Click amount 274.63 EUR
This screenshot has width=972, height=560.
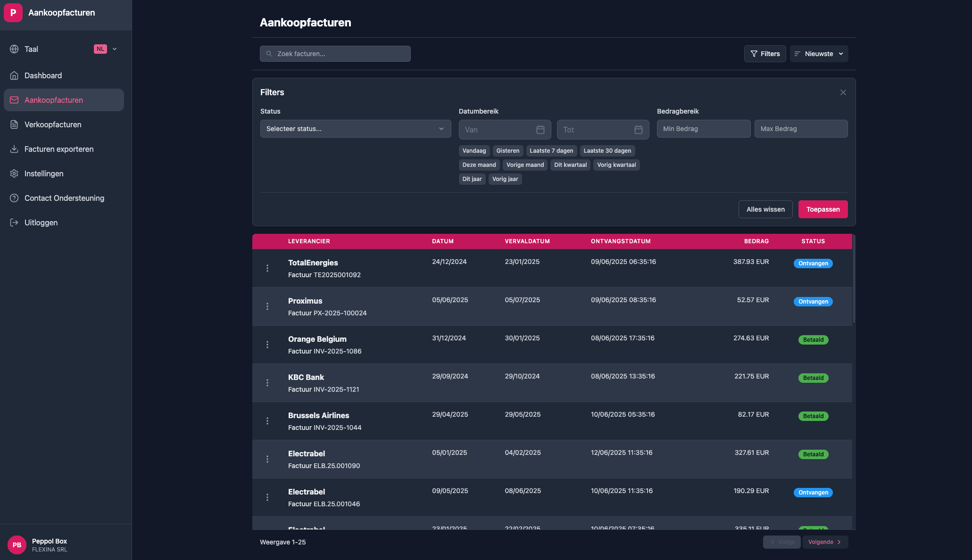751,338
